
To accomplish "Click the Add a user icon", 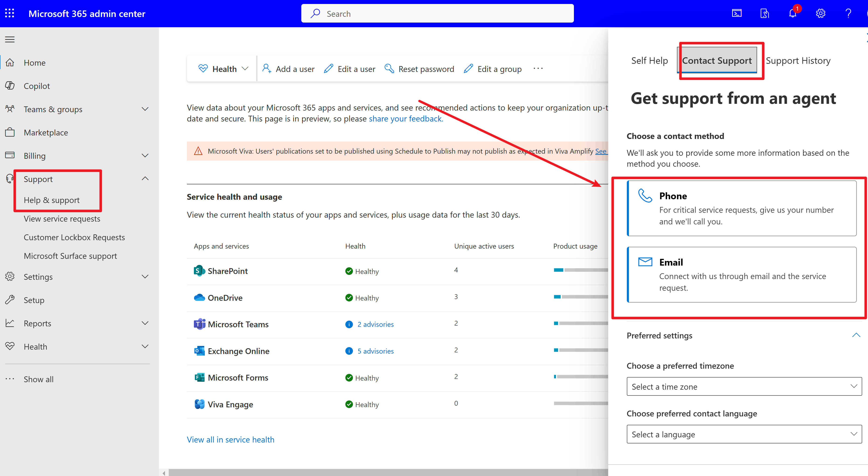I will point(267,68).
